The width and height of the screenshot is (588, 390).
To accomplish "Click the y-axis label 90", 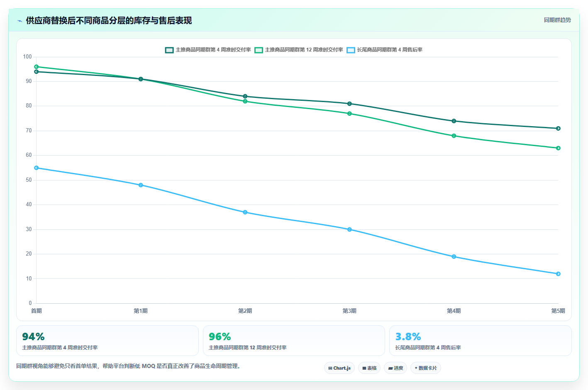I will (29, 81).
